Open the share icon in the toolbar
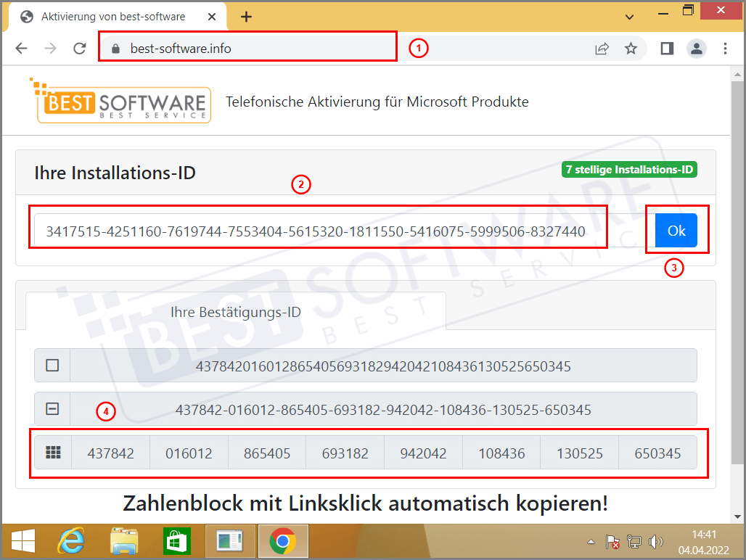This screenshot has width=746, height=560. pos(602,48)
